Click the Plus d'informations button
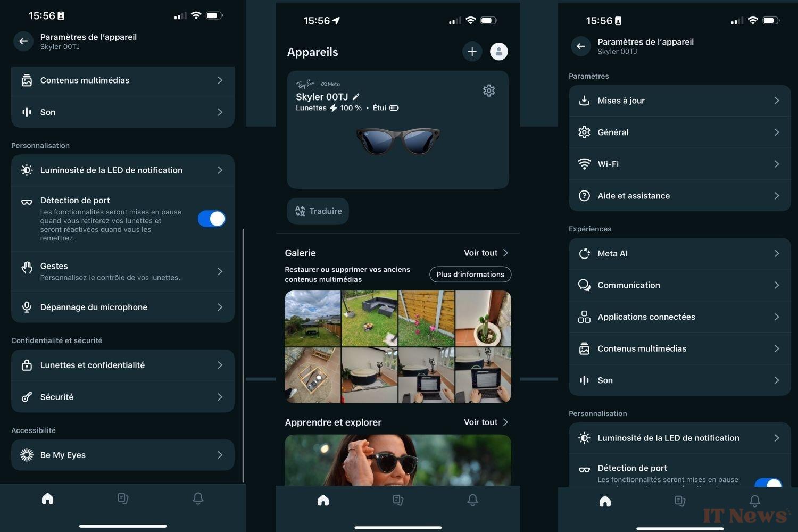 [x=470, y=275]
